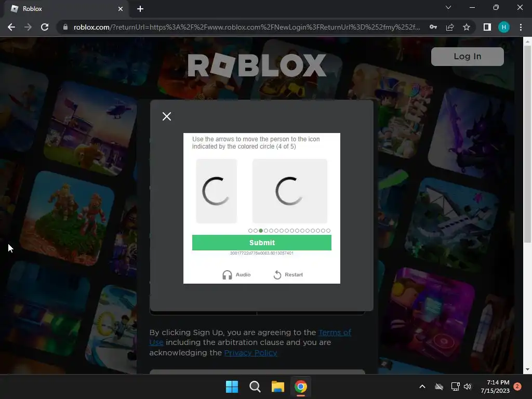Switch to the Audio challenge
The image size is (532, 399).
click(x=236, y=274)
